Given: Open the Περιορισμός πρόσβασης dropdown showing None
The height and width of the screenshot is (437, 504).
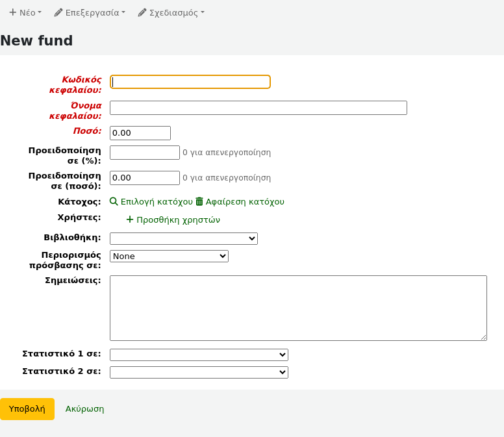Looking at the screenshot, I should [x=169, y=256].
